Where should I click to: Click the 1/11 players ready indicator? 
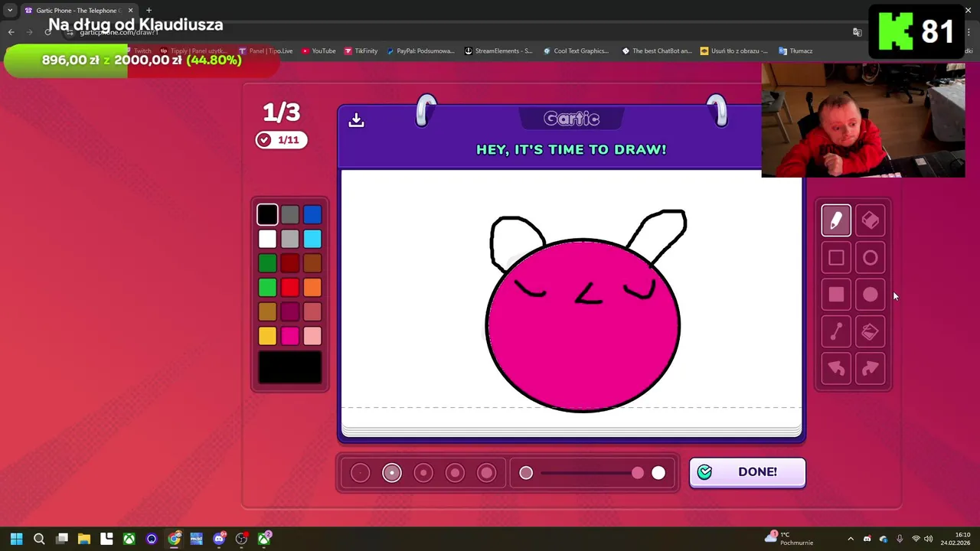coord(282,140)
